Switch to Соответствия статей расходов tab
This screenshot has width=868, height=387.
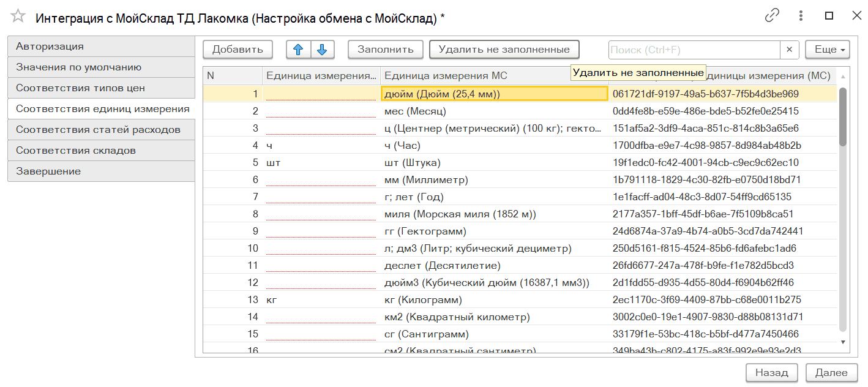[x=101, y=130]
